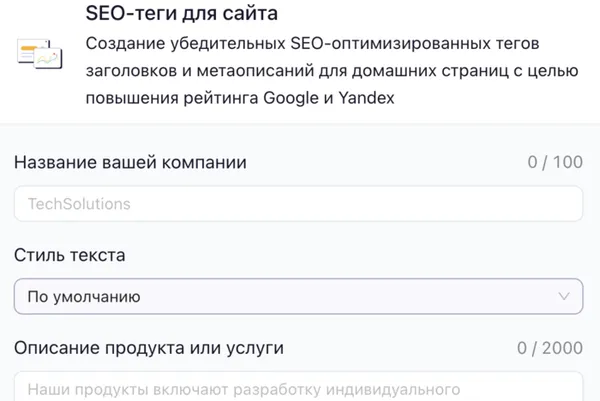Click the chevron in the text style dropdown
Screen dimensions: 600x401
point(561,296)
